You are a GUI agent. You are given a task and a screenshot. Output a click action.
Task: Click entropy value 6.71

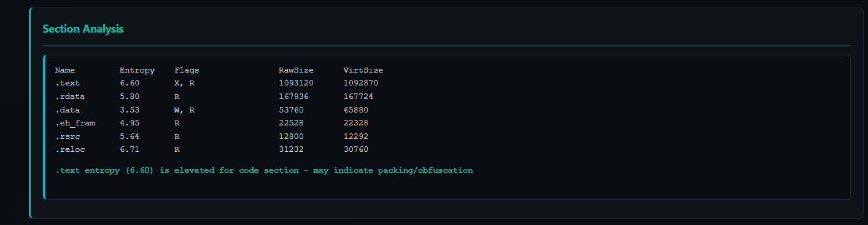click(x=130, y=149)
